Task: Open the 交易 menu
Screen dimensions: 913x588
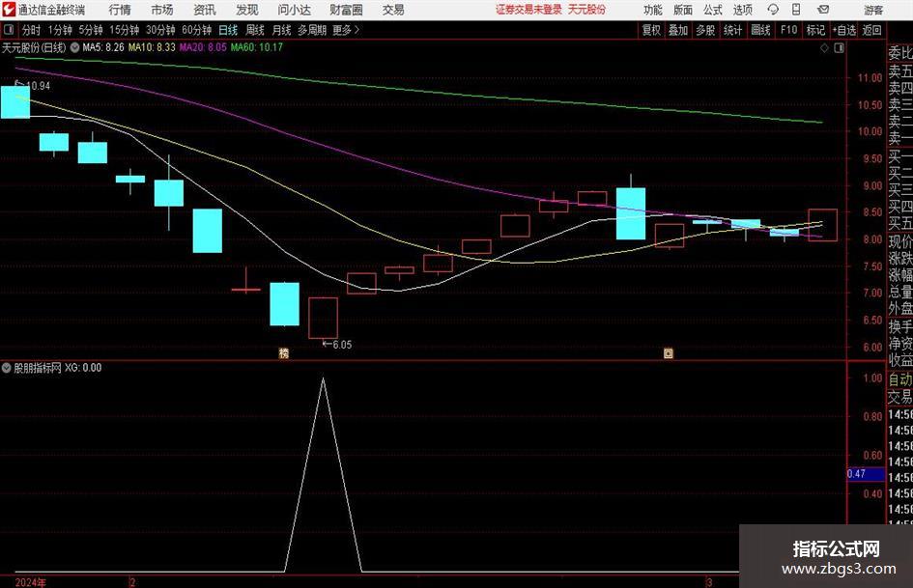Action: pos(393,10)
